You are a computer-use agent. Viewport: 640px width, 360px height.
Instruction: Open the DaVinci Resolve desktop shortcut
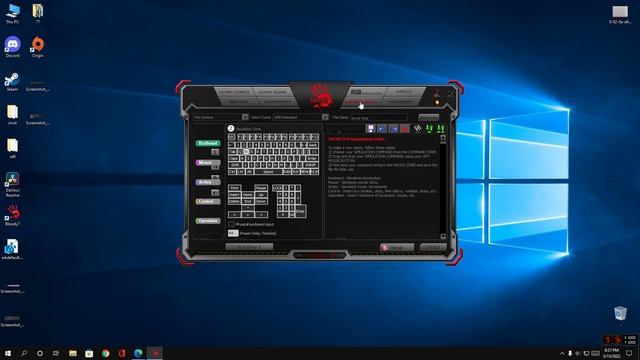[x=12, y=183]
